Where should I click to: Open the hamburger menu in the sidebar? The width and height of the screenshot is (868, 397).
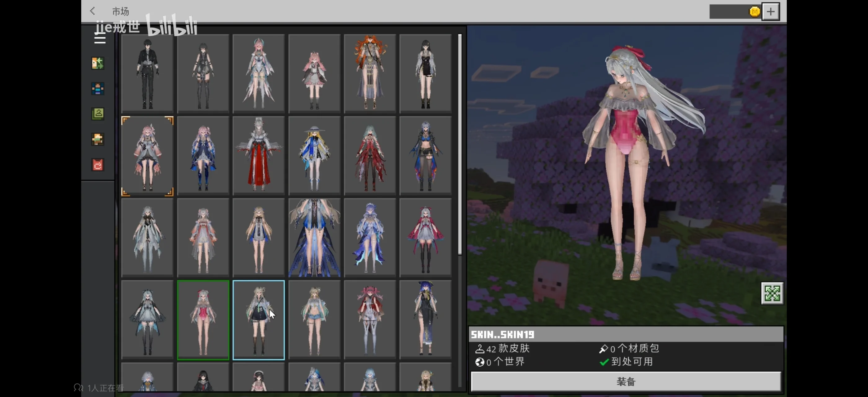100,38
